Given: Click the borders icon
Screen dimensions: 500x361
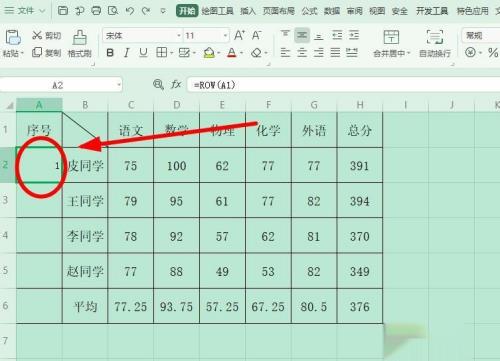Looking at the screenshot, I should coord(162,52).
